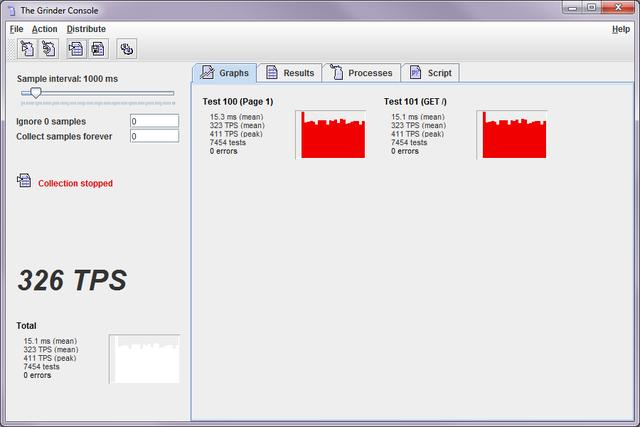Open the File menu
Image resolution: width=640 pixels, height=427 pixels.
pos(16,29)
